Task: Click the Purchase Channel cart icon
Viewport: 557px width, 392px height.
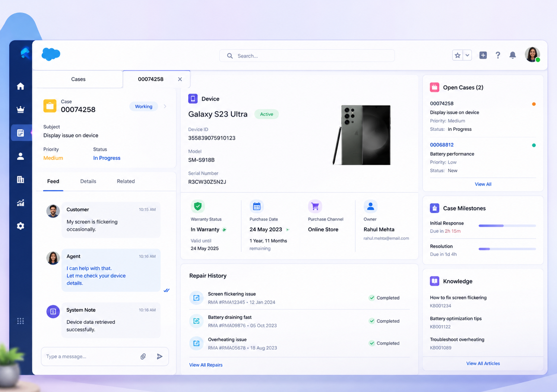Action: (315, 206)
